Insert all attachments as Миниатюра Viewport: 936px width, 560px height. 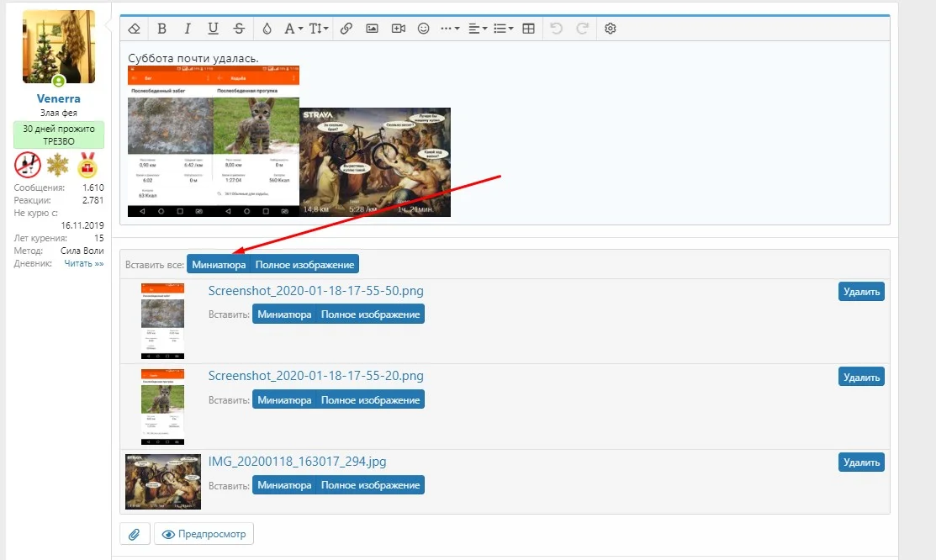pyautogui.click(x=219, y=265)
